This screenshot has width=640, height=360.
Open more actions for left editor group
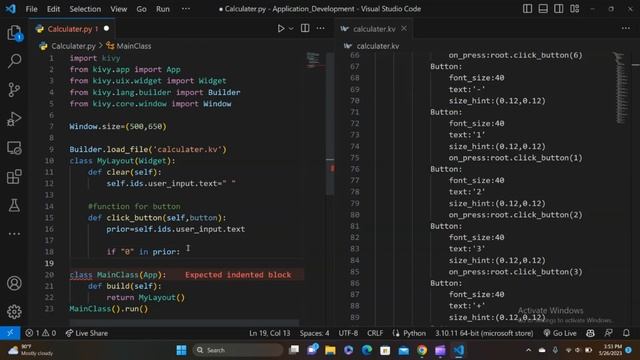coord(321,28)
